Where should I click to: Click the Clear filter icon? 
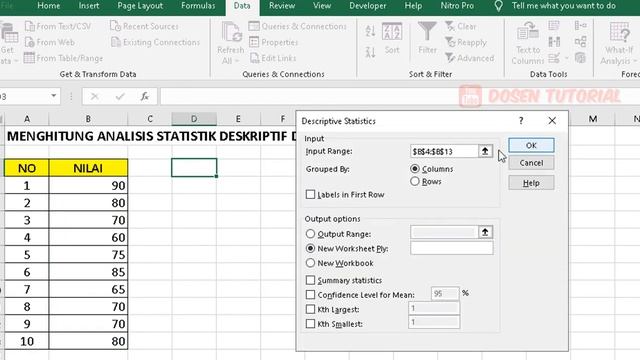pyautogui.click(x=450, y=27)
